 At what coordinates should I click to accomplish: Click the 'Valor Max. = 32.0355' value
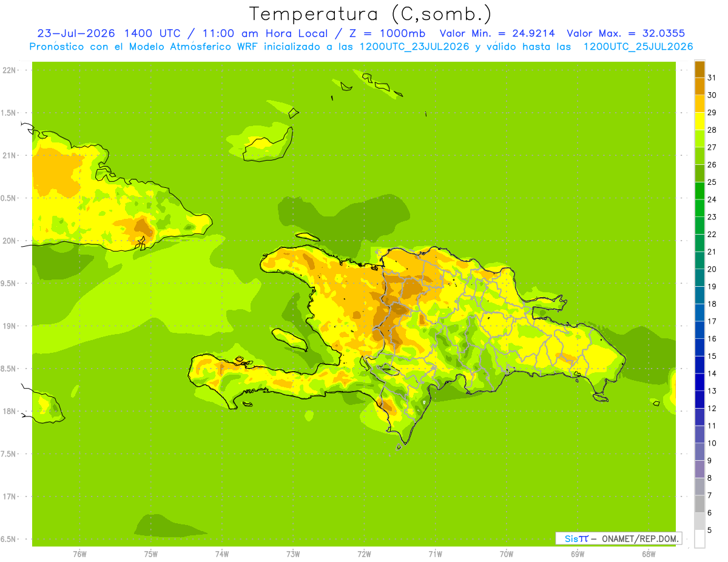point(626,33)
